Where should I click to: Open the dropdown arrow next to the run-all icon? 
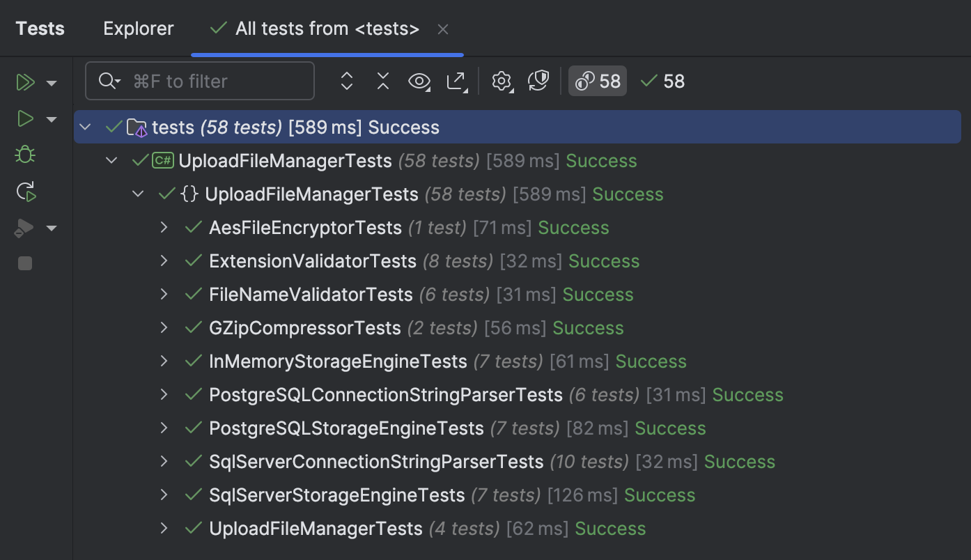52,82
